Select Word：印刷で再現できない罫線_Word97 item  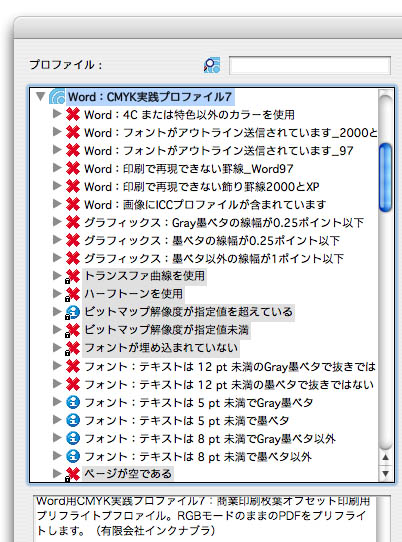189,169
